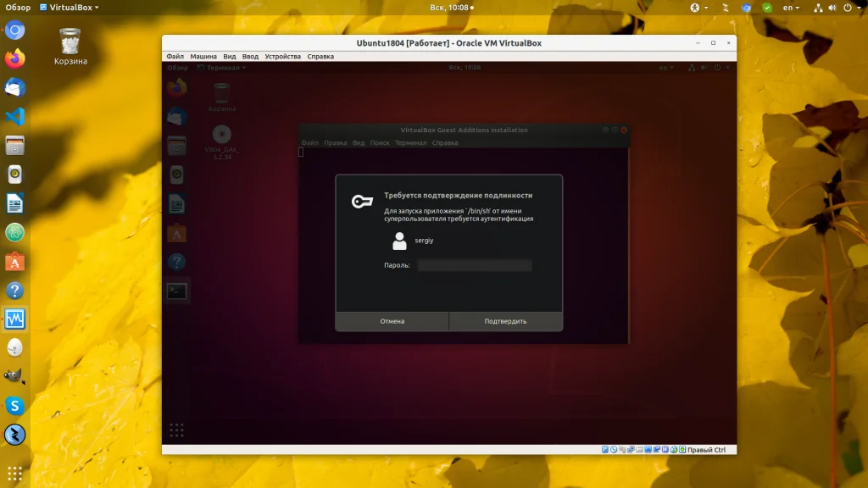868x488 pixels.
Task: Select the running VirtualBox dock icon
Action: pos(15,319)
